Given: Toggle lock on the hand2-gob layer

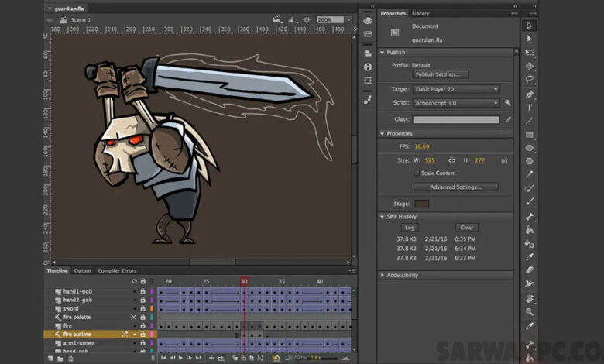Looking at the screenshot, I should (x=142, y=300).
